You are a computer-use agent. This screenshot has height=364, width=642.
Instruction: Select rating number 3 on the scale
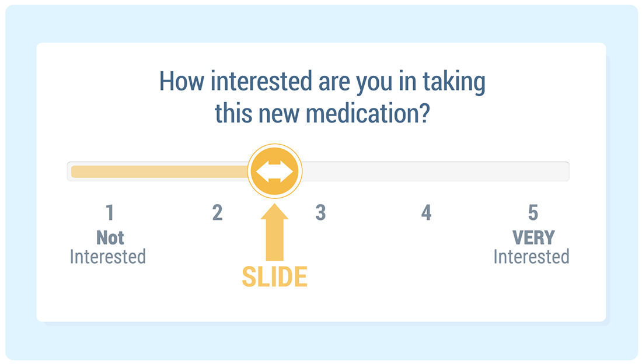pos(320,213)
